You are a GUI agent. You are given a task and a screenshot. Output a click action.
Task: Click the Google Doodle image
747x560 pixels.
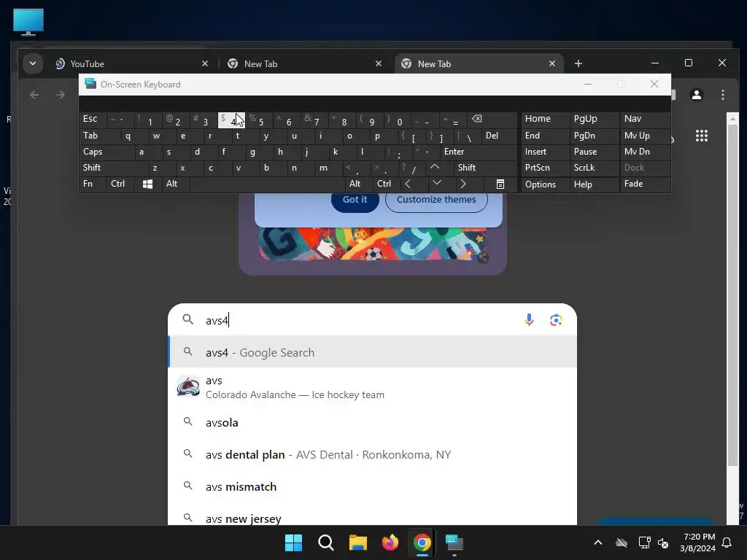(x=373, y=244)
